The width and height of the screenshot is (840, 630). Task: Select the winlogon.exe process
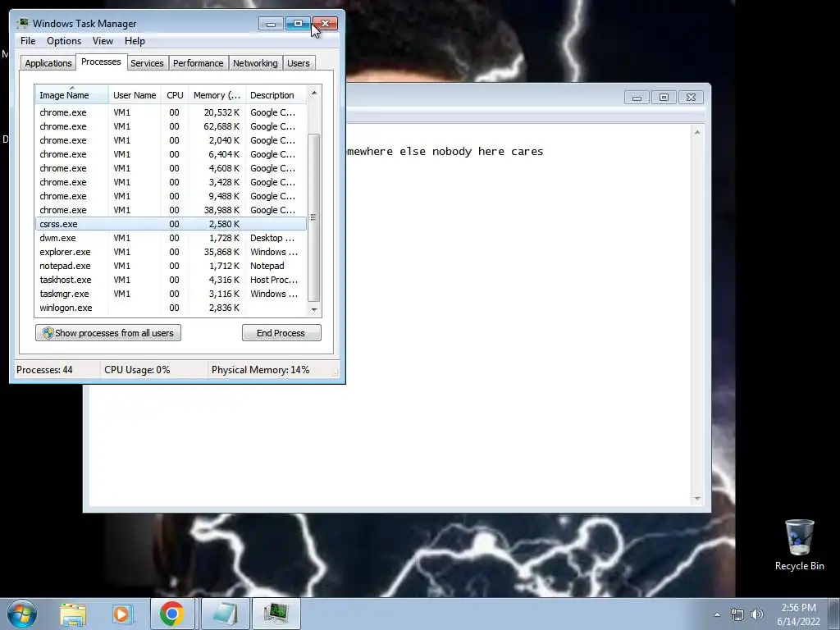point(171,308)
